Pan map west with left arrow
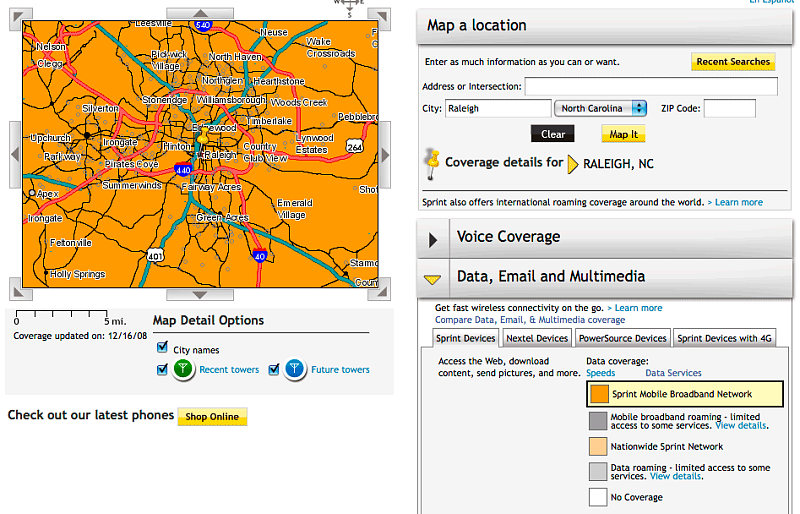The height and width of the screenshot is (514, 800). 15,155
